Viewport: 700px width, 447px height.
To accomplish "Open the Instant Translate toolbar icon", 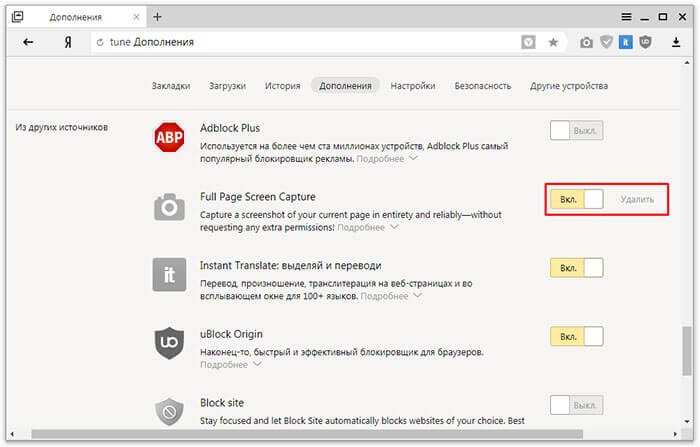I will 625,42.
